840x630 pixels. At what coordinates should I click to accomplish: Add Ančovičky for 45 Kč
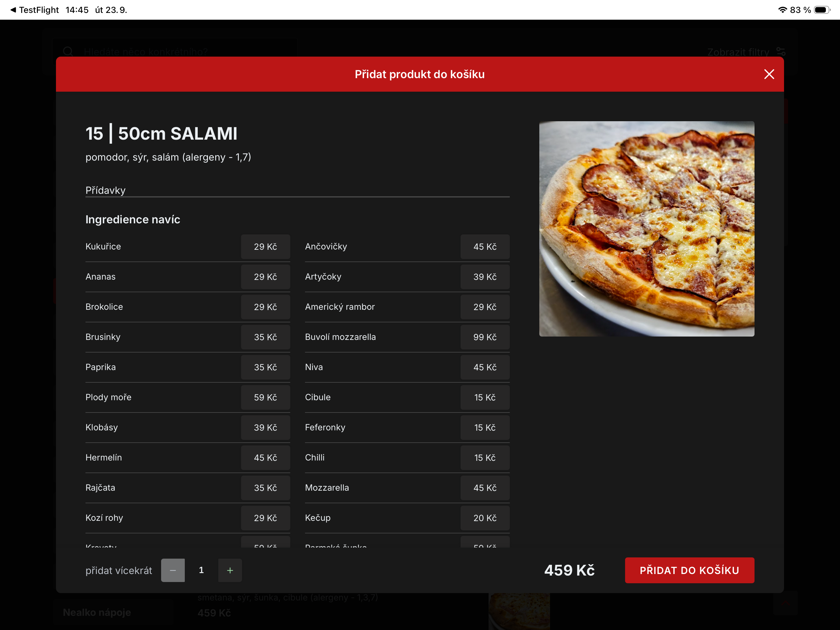pos(485,247)
